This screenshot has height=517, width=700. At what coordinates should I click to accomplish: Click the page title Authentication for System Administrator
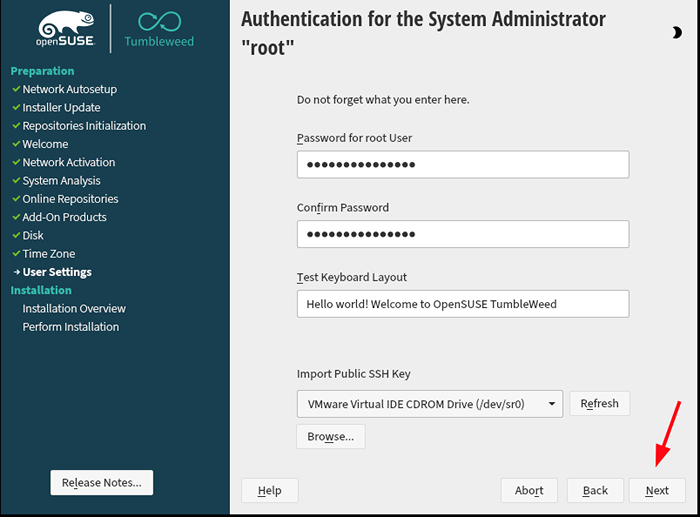423,33
